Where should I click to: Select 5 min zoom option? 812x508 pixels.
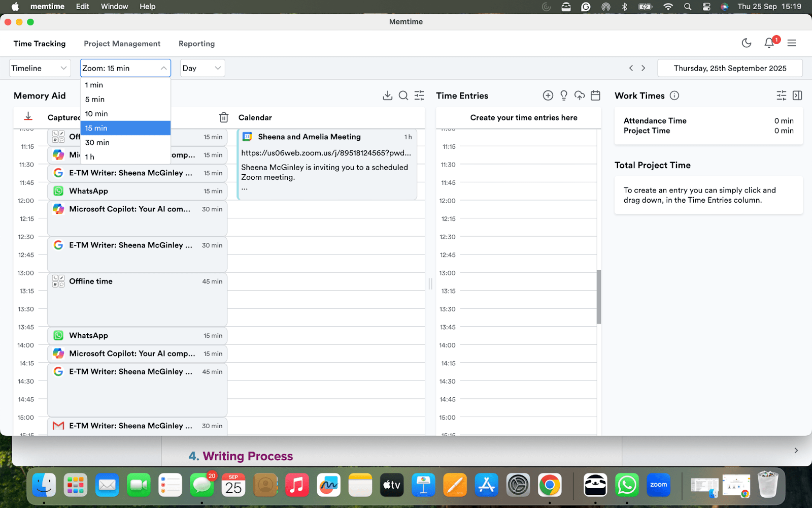(125, 99)
